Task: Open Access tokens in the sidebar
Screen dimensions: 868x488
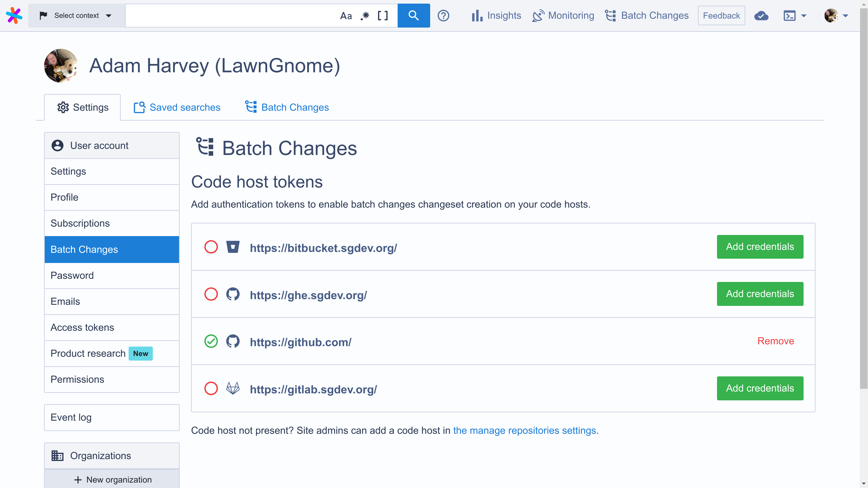Action: 112,327
